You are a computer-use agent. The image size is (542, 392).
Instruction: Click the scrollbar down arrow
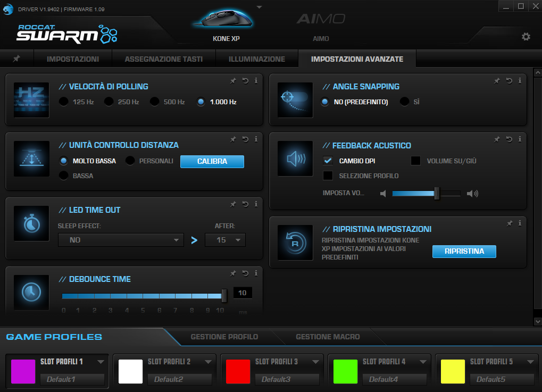(x=538, y=321)
